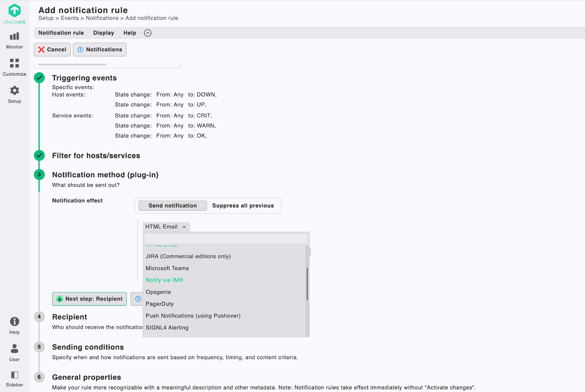Select Suppress all previous effect
Viewport: 585px width, 392px height.
[x=243, y=206]
